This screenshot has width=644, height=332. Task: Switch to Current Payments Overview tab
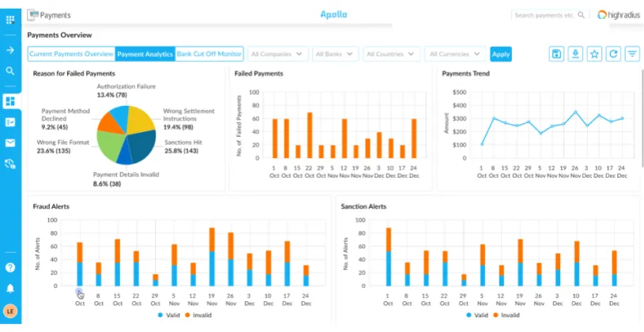pos(71,54)
